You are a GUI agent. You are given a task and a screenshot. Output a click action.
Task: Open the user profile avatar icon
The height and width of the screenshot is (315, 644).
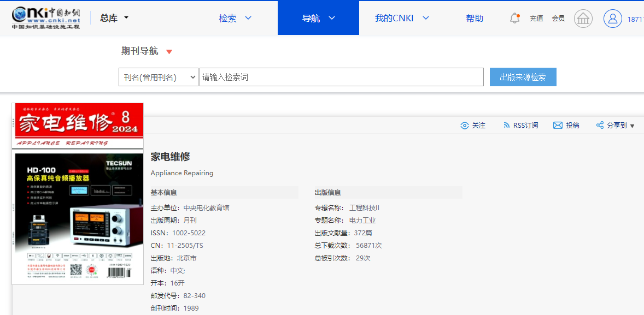pos(613,19)
